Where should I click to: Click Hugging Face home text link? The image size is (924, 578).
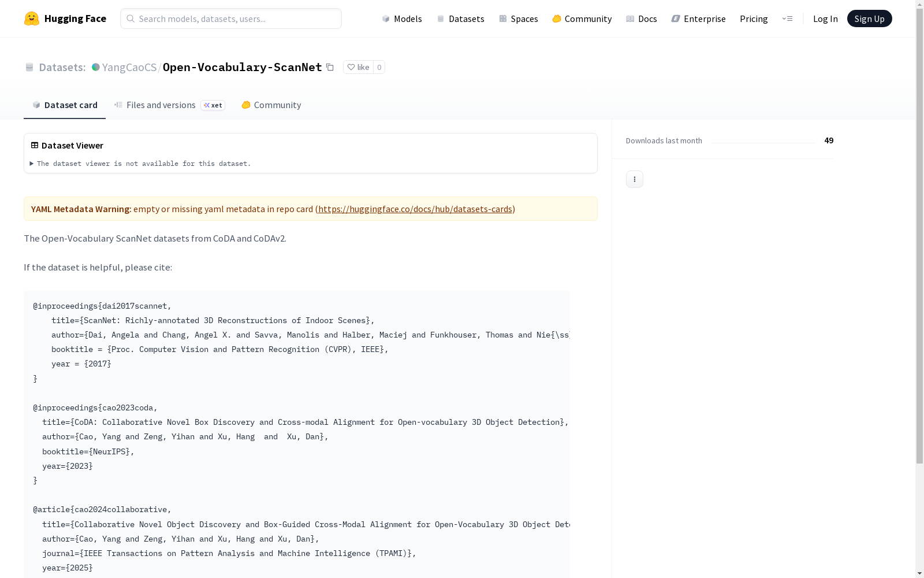pyautogui.click(x=75, y=18)
